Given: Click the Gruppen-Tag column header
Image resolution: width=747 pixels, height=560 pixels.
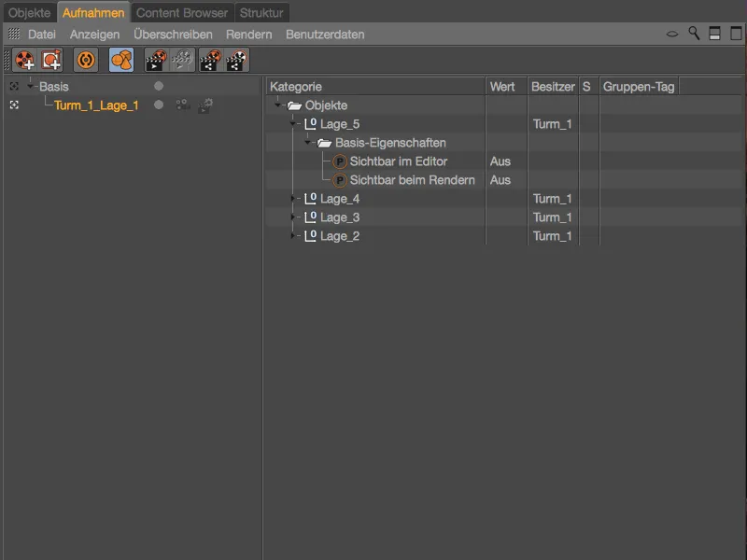Looking at the screenshot, I should click(x=639, y=87).
